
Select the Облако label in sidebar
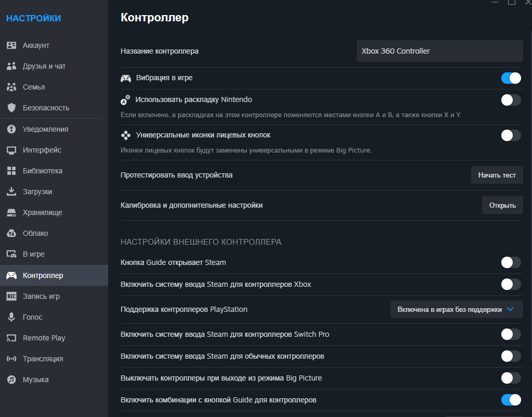[x=35, y=233]
